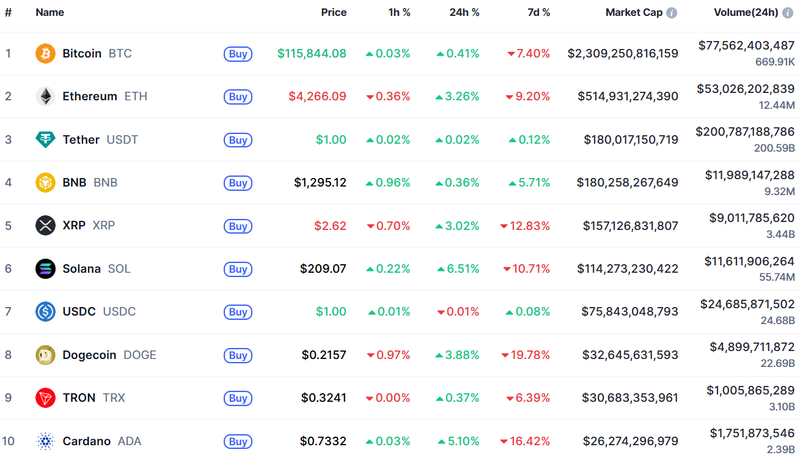Open Ethereum's 24h volume figure link
This screenshot has width=800, height=455.
(x=745, y=89)
